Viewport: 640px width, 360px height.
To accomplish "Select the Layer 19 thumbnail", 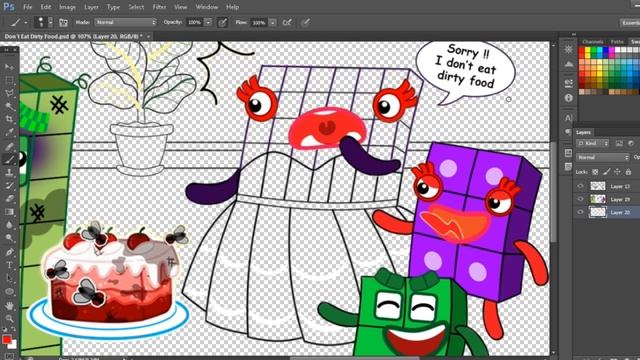I will point(598,199).
